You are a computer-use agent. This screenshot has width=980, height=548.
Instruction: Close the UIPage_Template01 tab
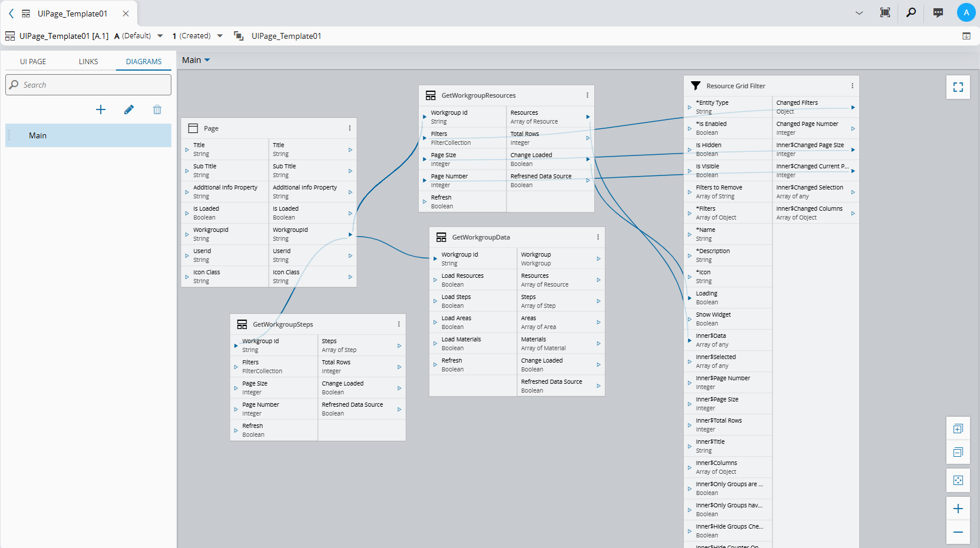click(x=125, y=14)
